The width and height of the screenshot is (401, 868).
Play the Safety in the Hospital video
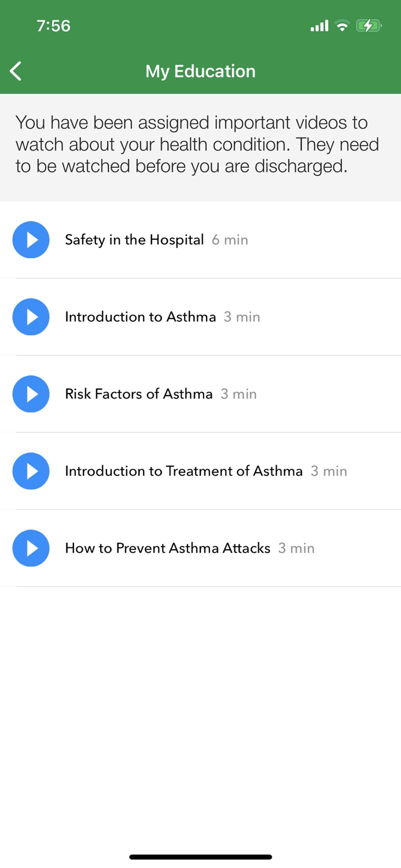point(31,240)
